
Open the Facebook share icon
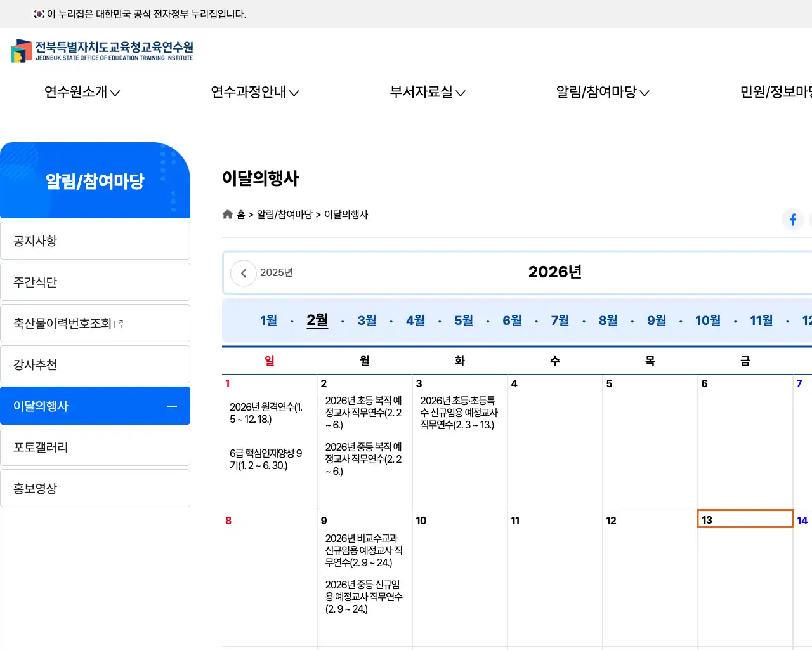coord(792,220)
